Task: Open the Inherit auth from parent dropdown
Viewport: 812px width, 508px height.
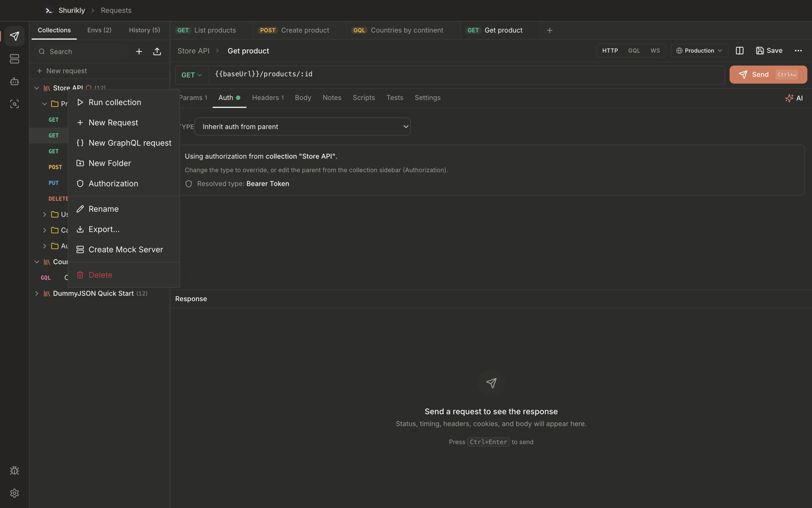Action: click(x=302, y=127)
